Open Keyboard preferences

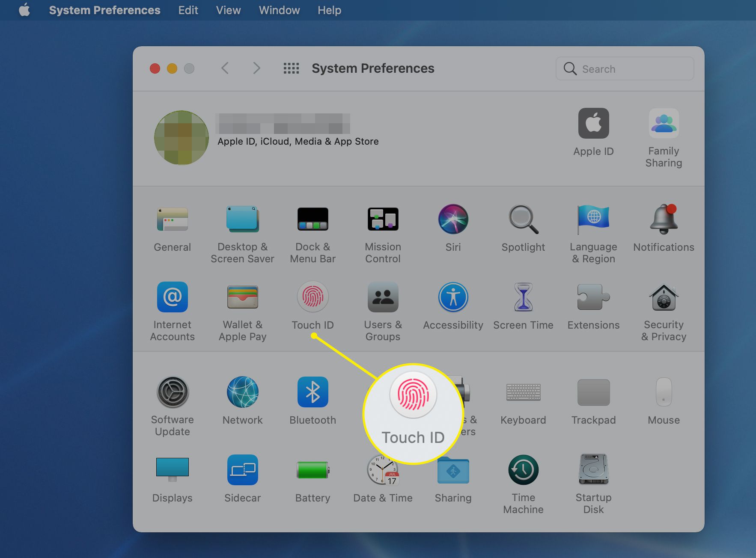[523, 392]
